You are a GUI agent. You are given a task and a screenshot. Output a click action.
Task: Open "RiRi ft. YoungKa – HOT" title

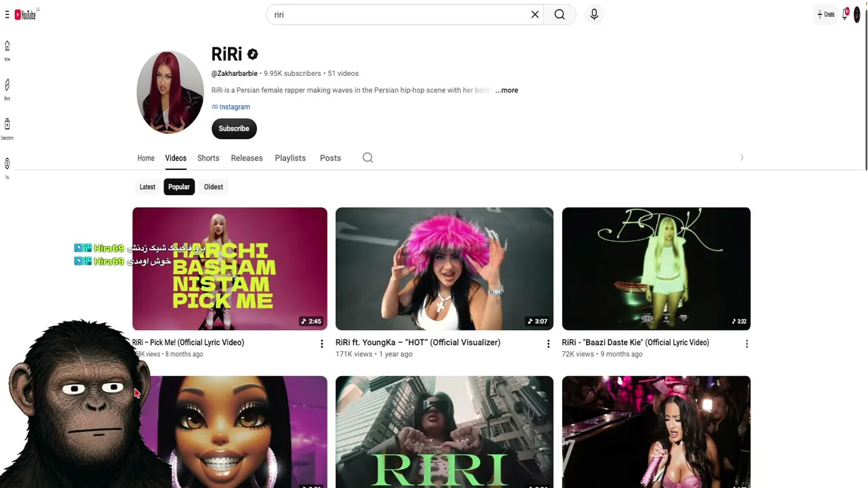(418, 343)
